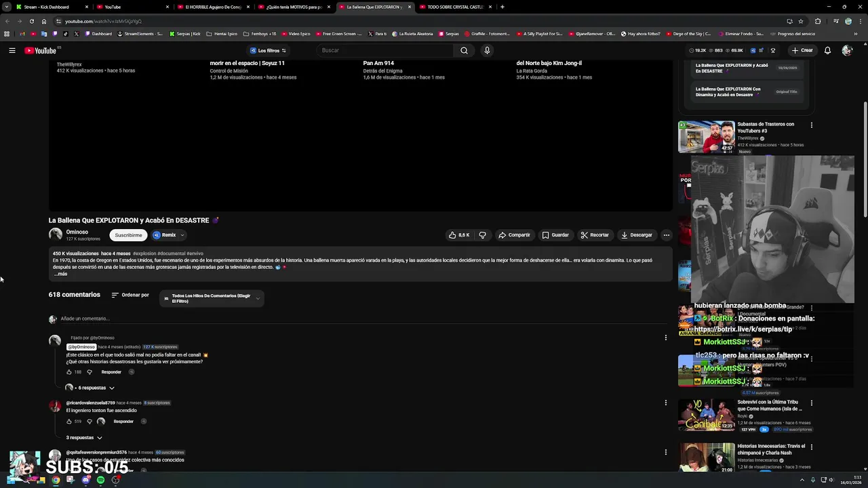Open the Los filtros dropdown
The image size is (868, 488).
[268, 50]
